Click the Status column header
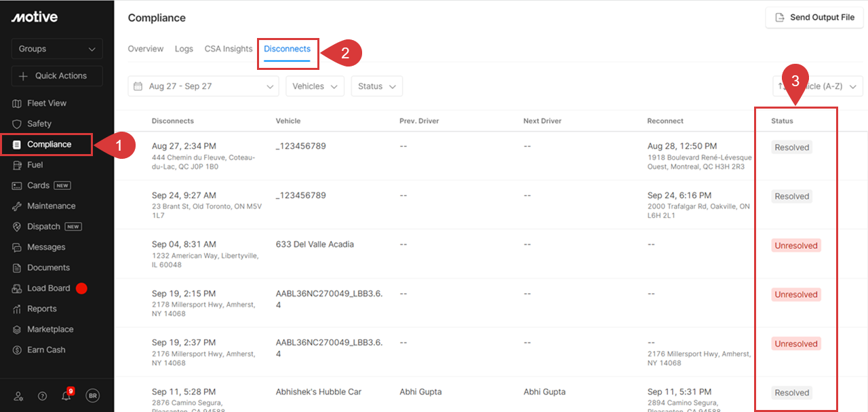 pyautogui.click(x=782, y=121)
